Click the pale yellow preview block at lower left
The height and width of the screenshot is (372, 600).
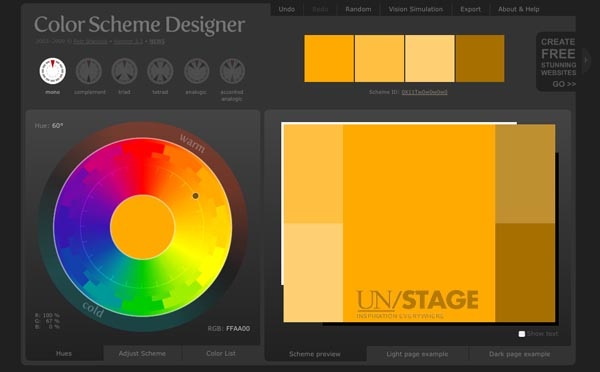point(313,272)
